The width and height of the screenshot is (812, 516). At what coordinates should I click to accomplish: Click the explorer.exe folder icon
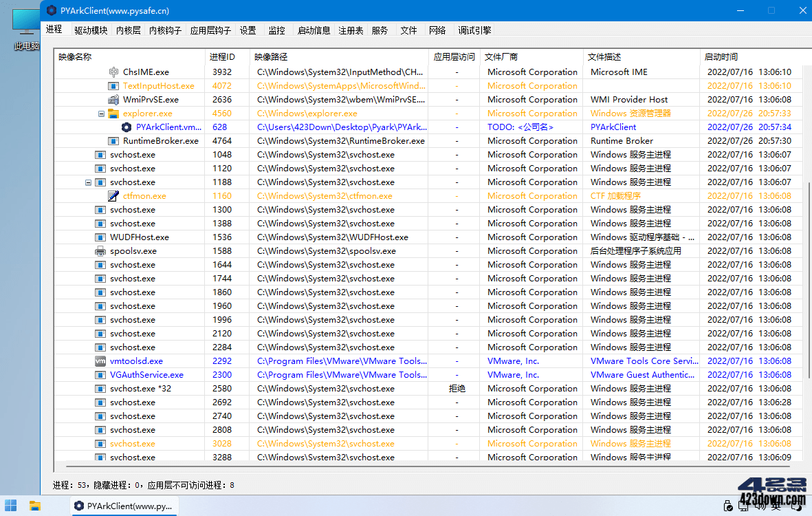point(113,113)
